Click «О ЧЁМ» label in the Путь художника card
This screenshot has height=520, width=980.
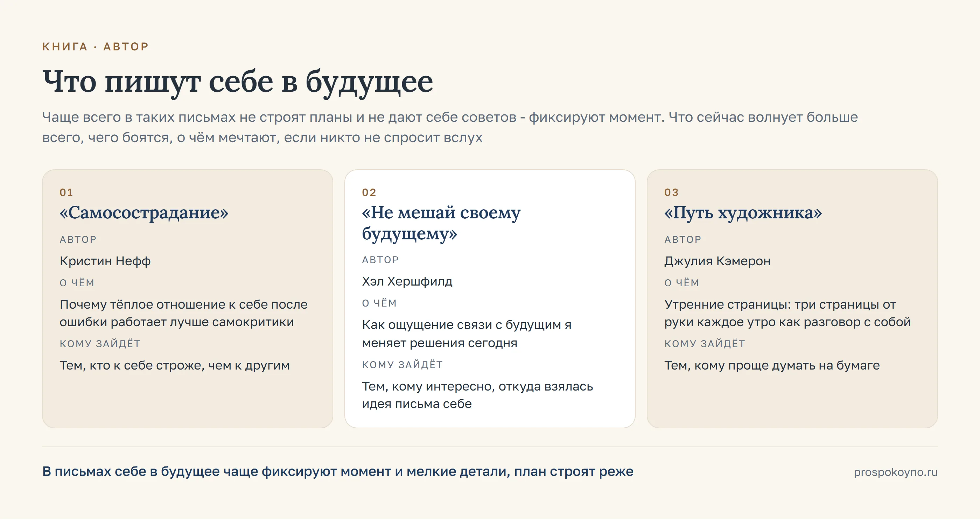tap(681, 283)
